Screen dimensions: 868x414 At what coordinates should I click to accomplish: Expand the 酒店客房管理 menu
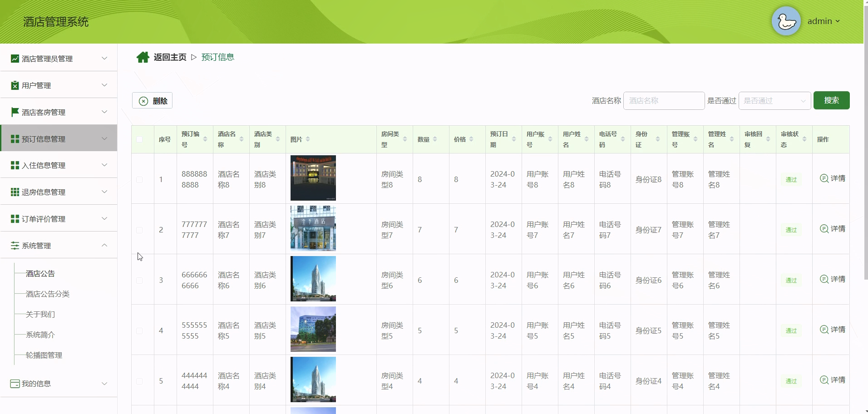click(59, 112)
